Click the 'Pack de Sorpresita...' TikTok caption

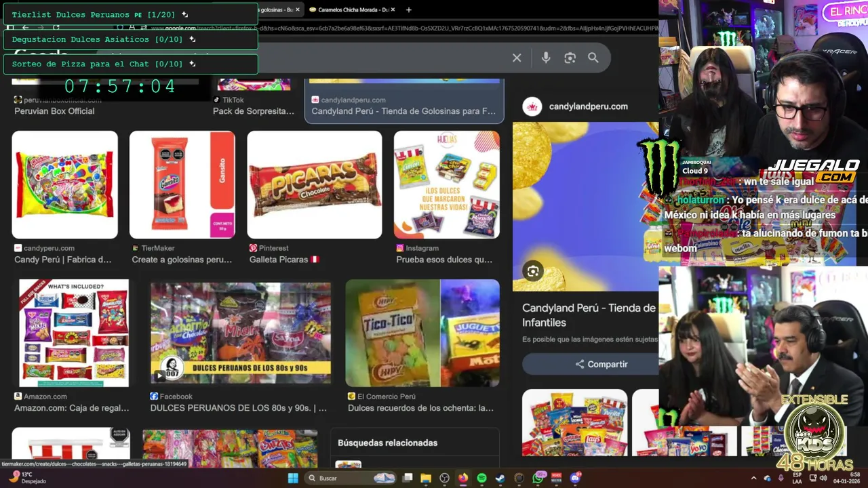click(x=254, y=111)
